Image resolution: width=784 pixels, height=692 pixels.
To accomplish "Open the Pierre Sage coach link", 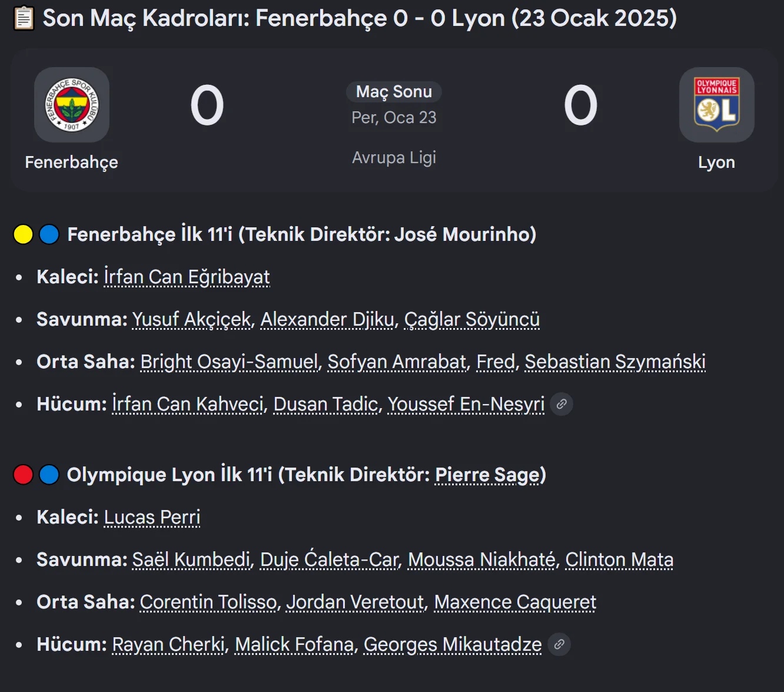I will click(x=487, y=475).
